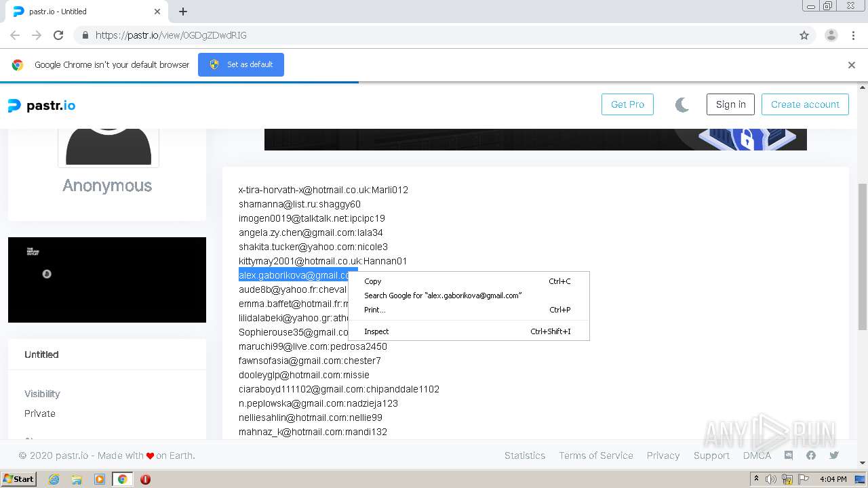Image resolution: width=868 pixels, height=488 pixels.
Task: Close the pastr.io - Untitled tab
Action: pos(157,12)
